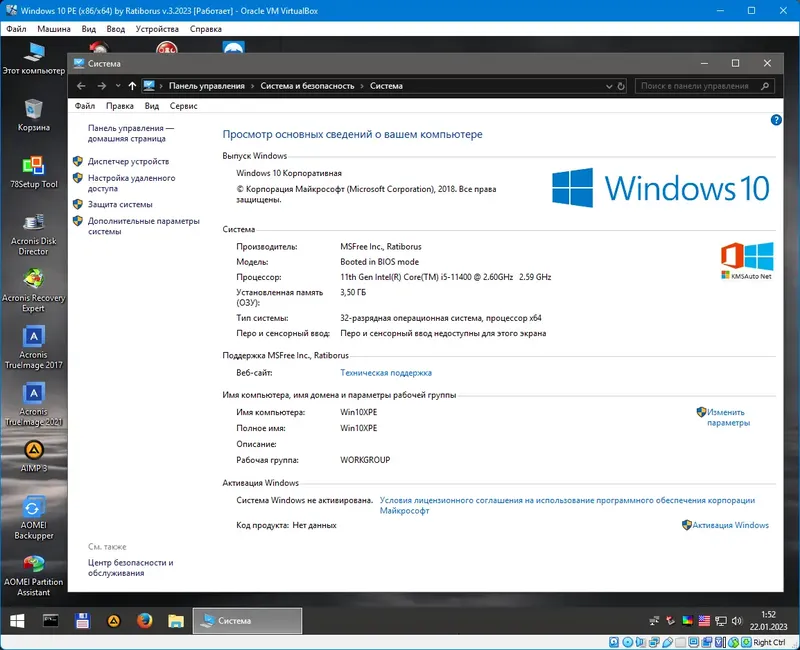This screenshot has height=650, width=800.
Task: Open Центр безопасности и обслуживания link
Action: 131,568
